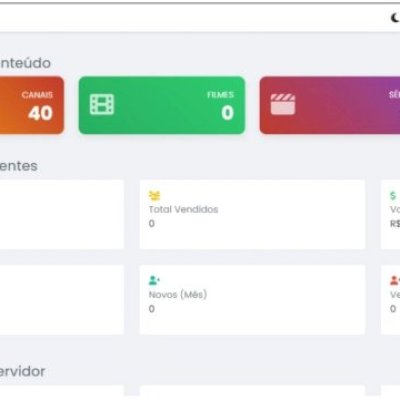
Task: Click the "FILMES" label text
Action: pos(220,95)
